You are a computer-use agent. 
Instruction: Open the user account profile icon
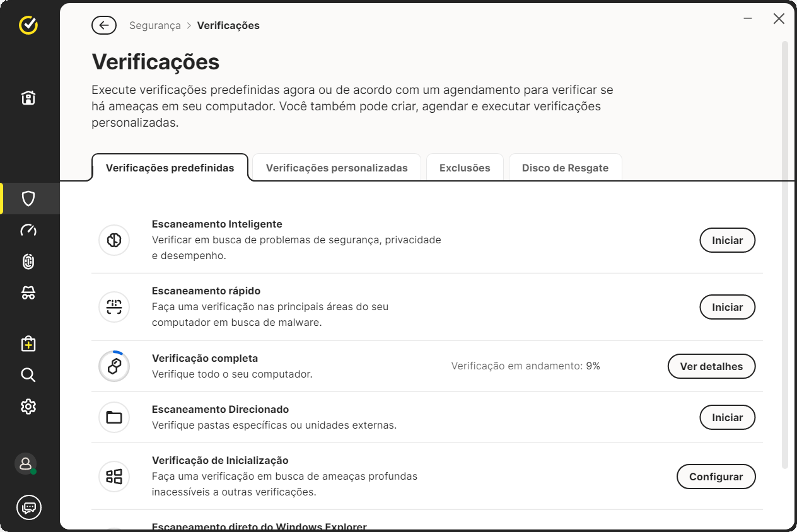[26, 464]
